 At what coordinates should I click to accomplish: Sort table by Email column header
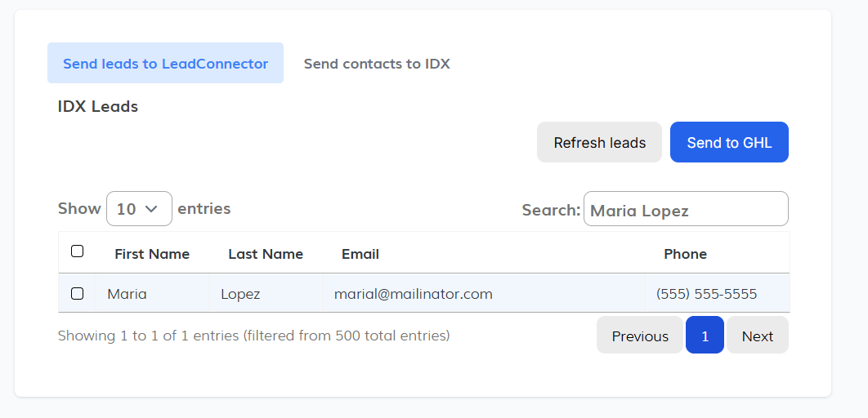point(360,254)
